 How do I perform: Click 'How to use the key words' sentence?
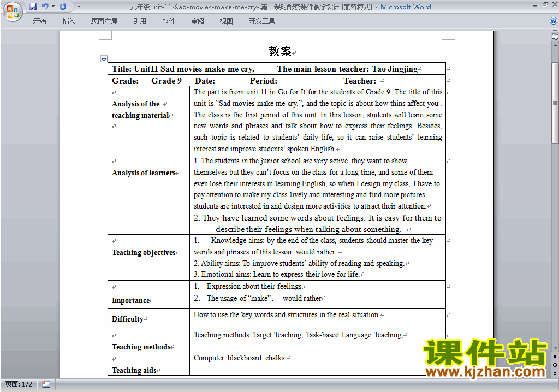pyautogui.click(x=287, y=314)
